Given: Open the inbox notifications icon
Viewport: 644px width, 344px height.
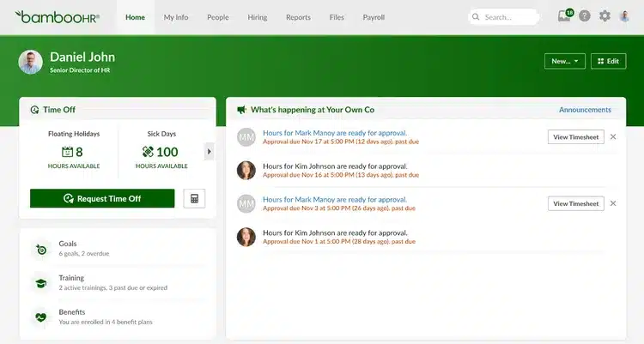Looking at the screenshot, I should [565, 15].
